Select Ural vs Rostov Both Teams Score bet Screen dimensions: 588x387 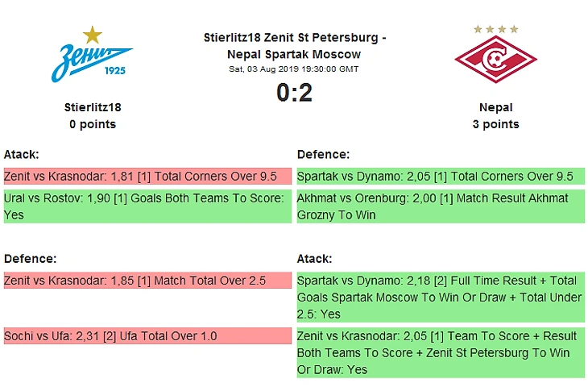click(x=147, y=206)
